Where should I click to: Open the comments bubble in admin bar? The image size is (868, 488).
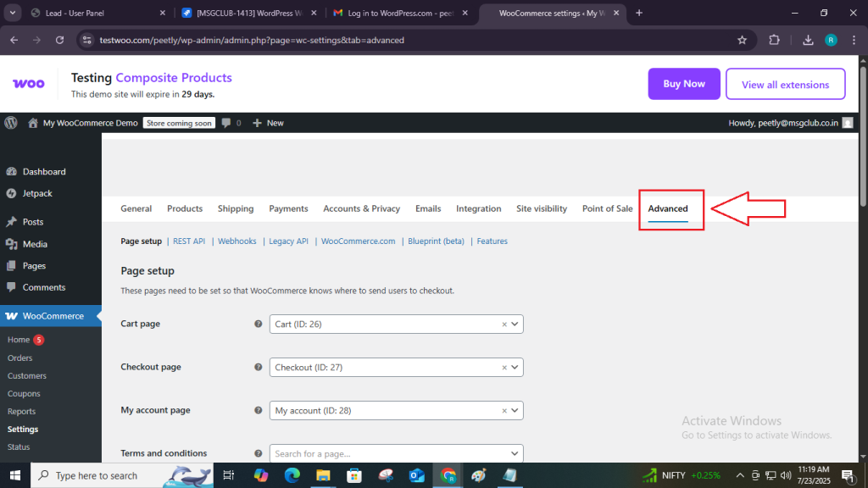pos(231,123)
